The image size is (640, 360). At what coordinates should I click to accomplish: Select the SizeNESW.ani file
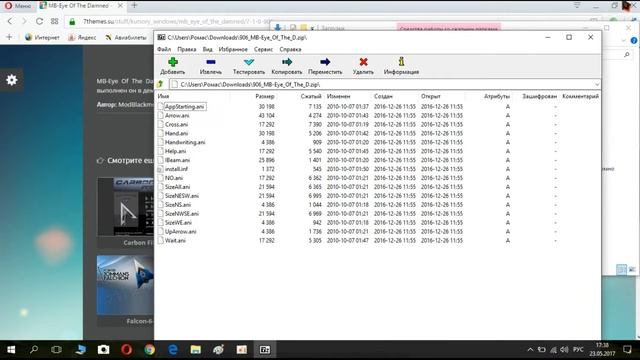(x=182, y=196)
